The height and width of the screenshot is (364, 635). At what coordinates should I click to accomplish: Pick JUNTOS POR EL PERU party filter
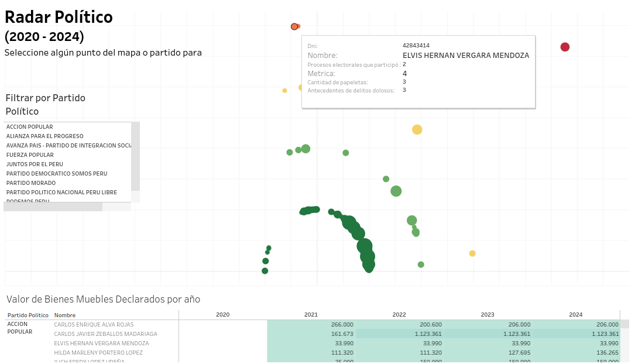35,164
